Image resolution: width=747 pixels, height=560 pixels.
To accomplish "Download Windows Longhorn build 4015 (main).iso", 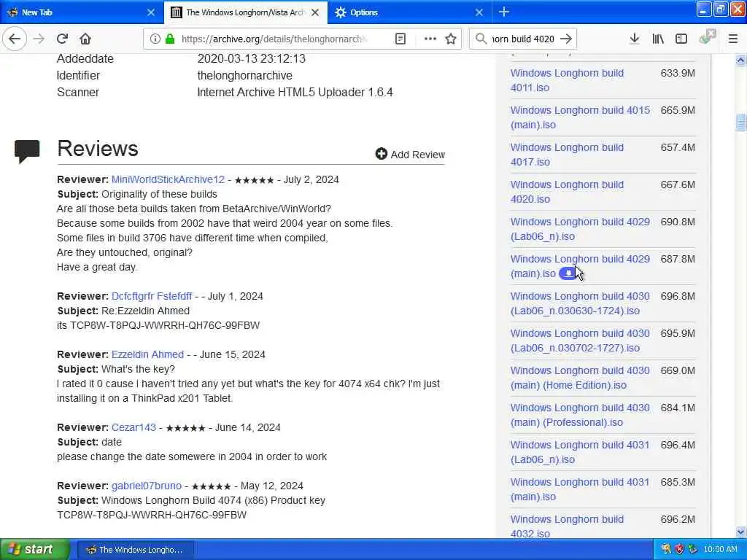I will point(580,117).
